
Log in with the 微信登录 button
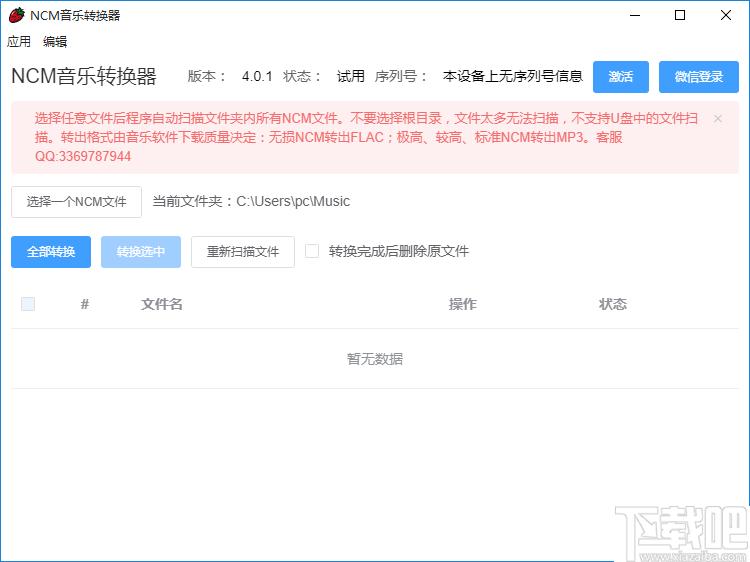pyautogui.click(x=698, y=77)
